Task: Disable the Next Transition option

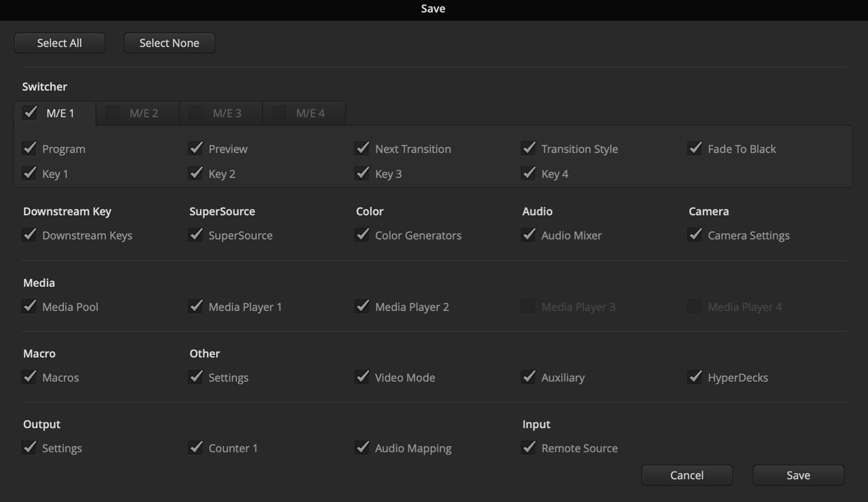Action: tap(362, 148)
